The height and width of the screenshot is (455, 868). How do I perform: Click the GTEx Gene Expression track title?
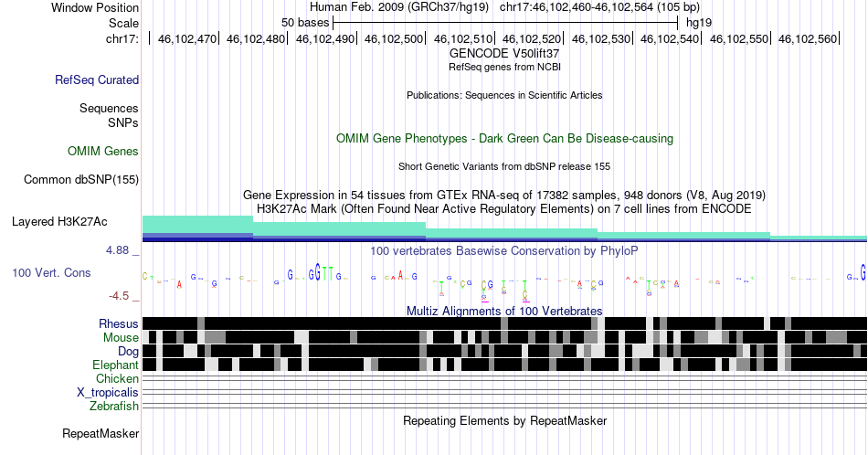[x=504, y=195]
